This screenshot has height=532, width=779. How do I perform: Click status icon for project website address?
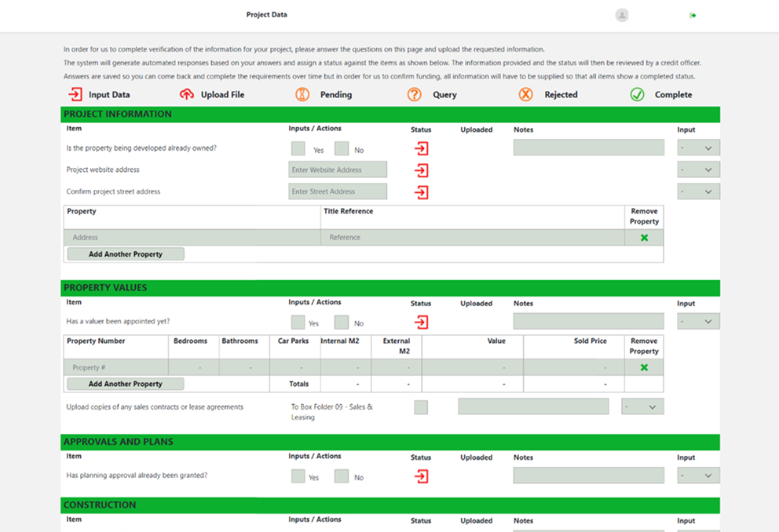pos(421,170)
